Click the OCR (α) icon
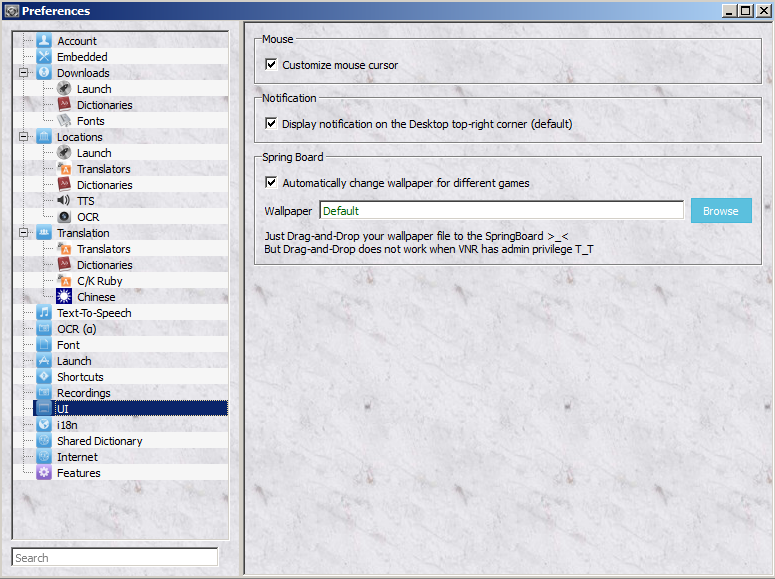The height and width of the screenshot is (579, 775). click(44, 328)
